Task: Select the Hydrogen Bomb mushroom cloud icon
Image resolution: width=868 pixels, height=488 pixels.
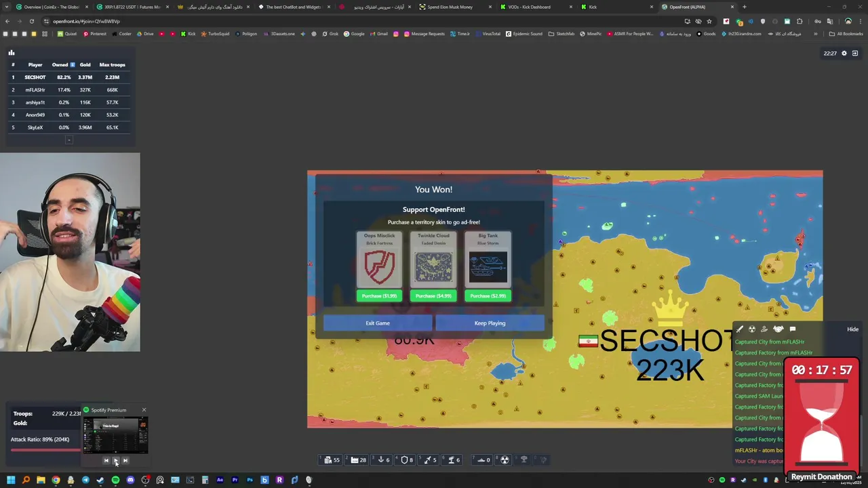Action: (524, 460)
